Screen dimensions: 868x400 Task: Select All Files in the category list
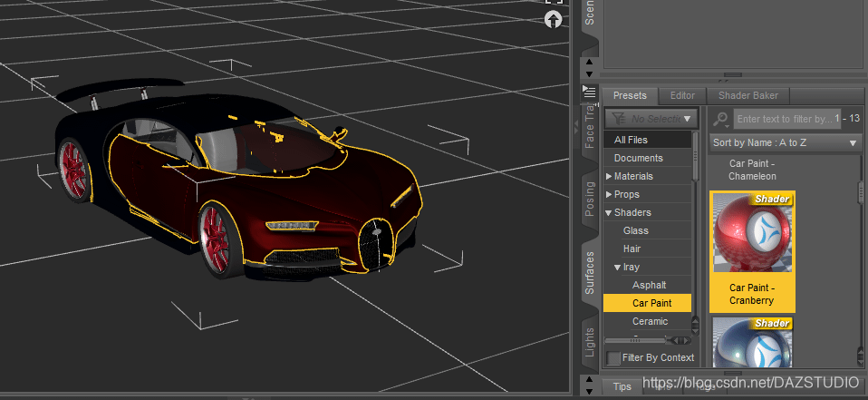click(647, 140)
